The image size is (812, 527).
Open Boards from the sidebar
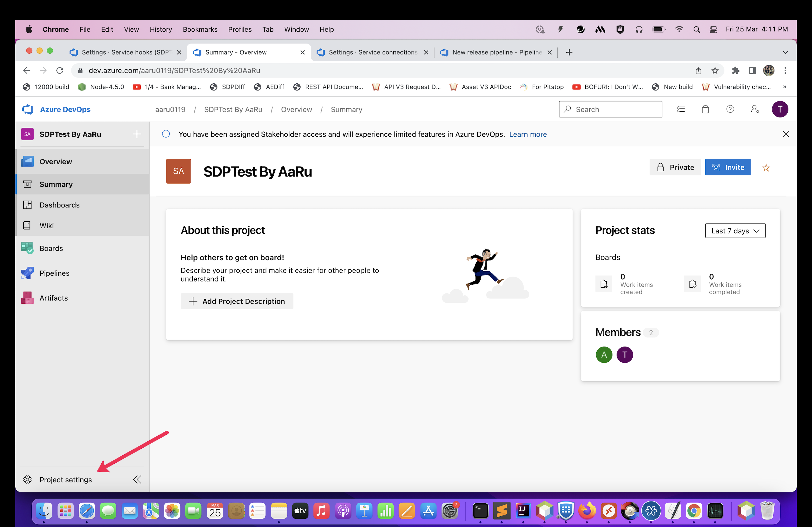(51, 248)
